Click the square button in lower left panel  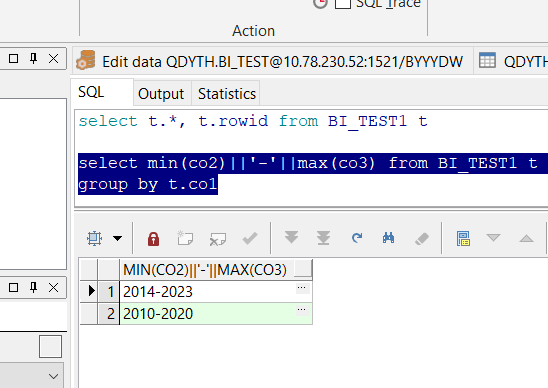50,346
